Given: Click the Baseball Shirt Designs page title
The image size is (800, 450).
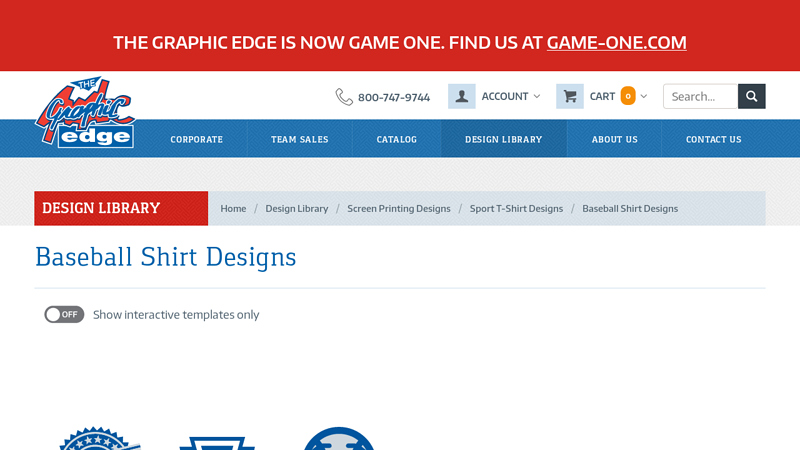Looking at the screenshot, I should tap(165, 257).
